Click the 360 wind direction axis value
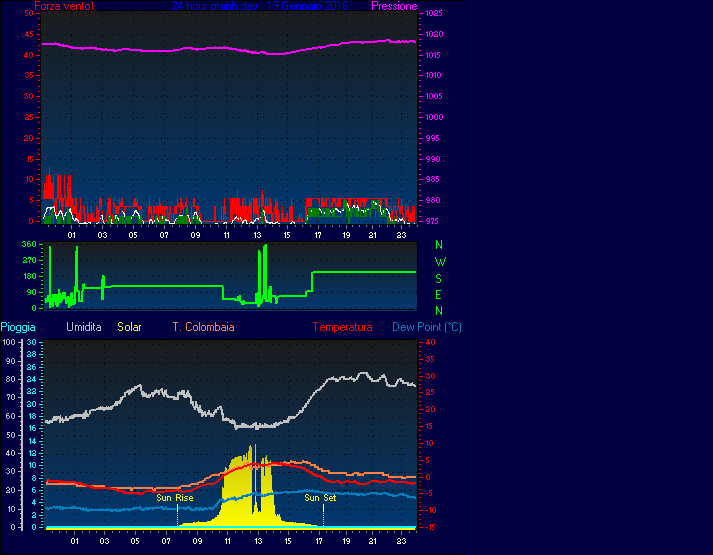Screen dimensions: 713x555 point(27,244)
